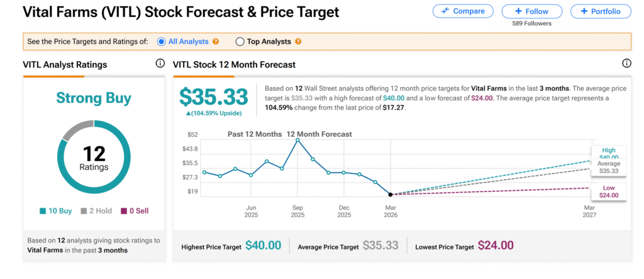Select the All Analysts radio button
Viewport: 644px width, 279px height.
pyautogui.click(x=162, y=42)
